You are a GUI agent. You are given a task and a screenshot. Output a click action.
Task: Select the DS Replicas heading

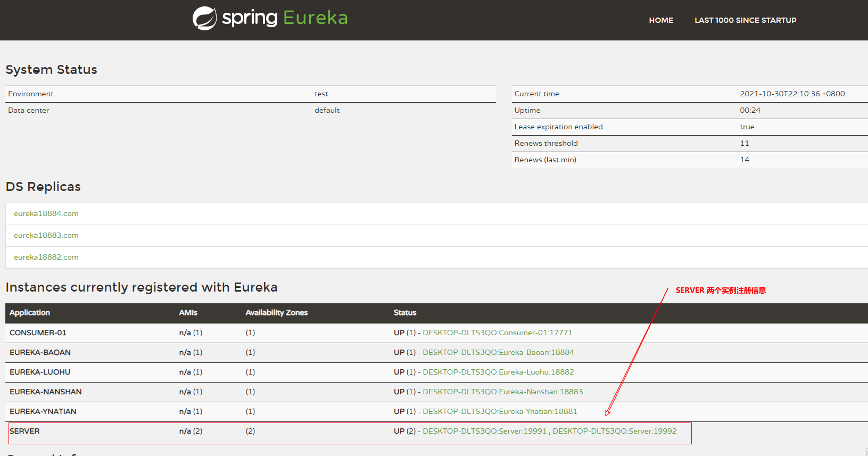pyautogui.click(x=43, y=187)
